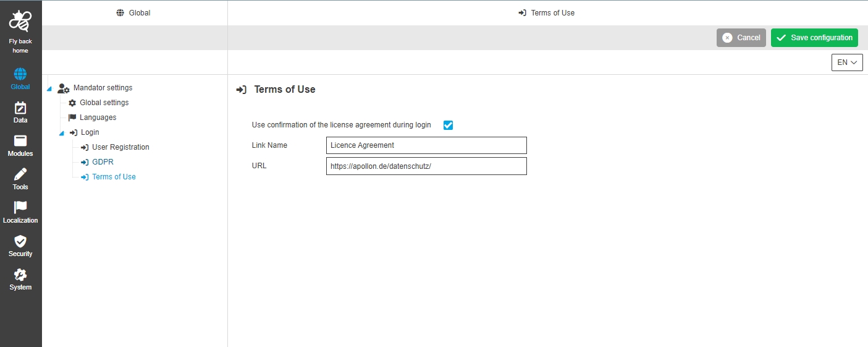Open the Localization flag icon
The height and width of the screenshot is (347, 868).
pyautogui.click(x=20, y=208)
